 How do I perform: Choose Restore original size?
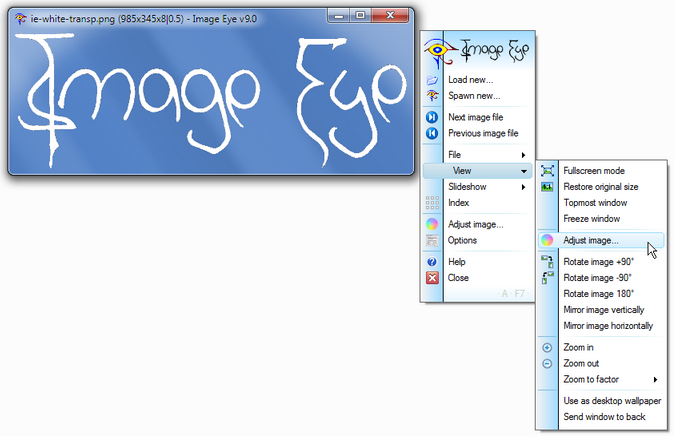tap(601, 187)
